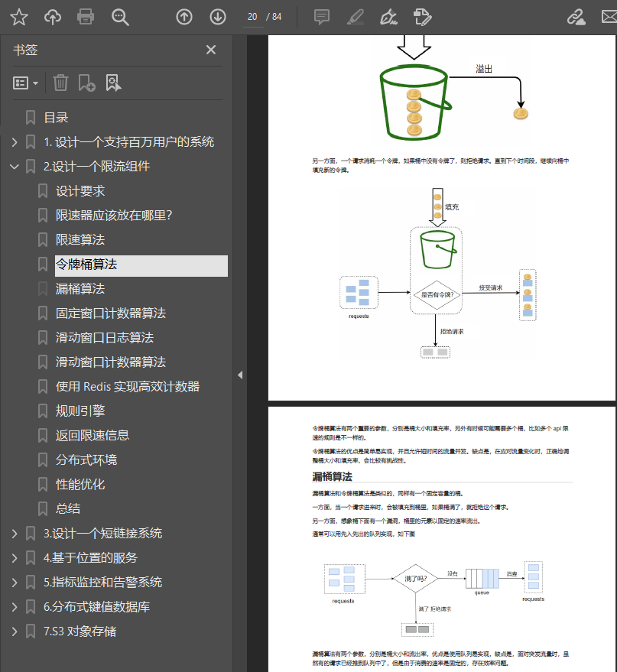Expand the 4.基于位置的服务 chapter
The height and width of the screenshot is (672, 617).
[14, 558]
